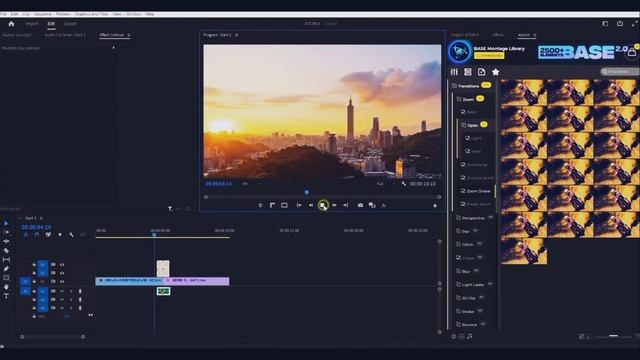Select the Selection arrow tool
The width and height of the screenshot is (640, 360).
click(x=6, y=223)
